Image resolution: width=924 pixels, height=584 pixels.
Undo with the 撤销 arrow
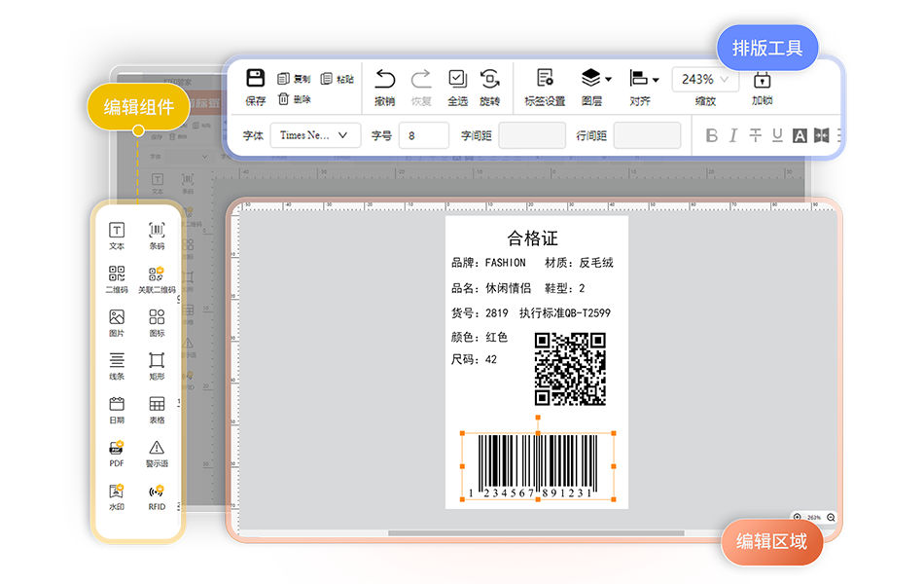coord(385,79)
